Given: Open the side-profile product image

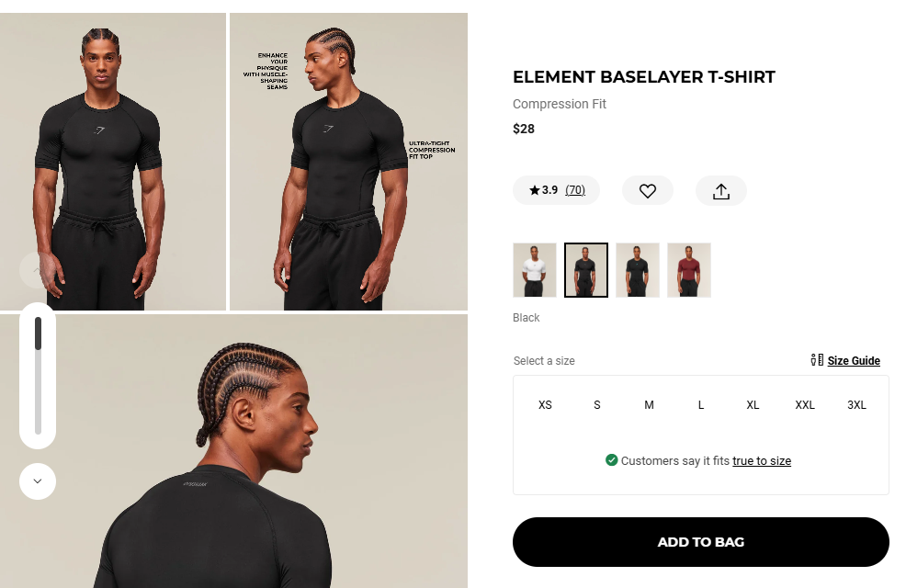Looking at the screenshot, I should pyautogui.click(x=348, y=162).
